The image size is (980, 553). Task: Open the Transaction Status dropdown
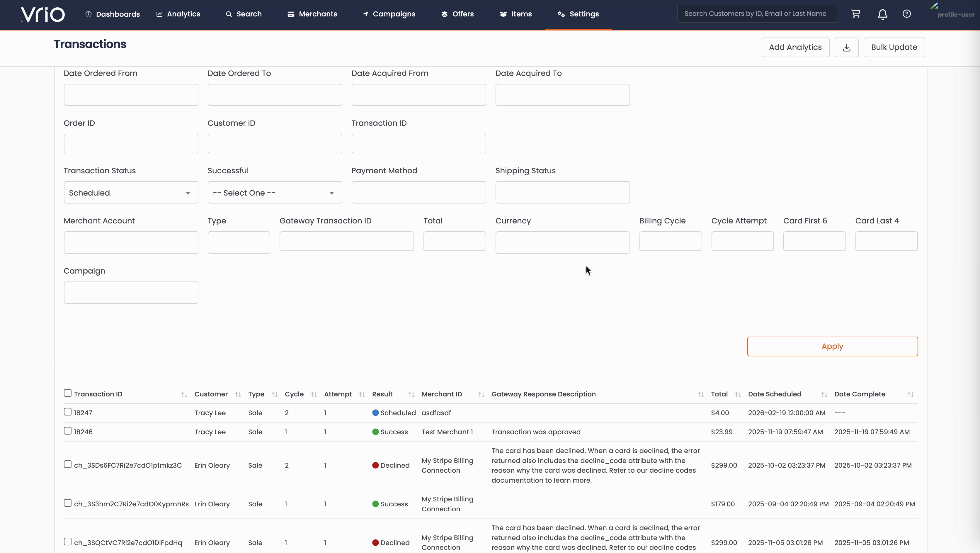pyautogui.click(x=131, y=193)
